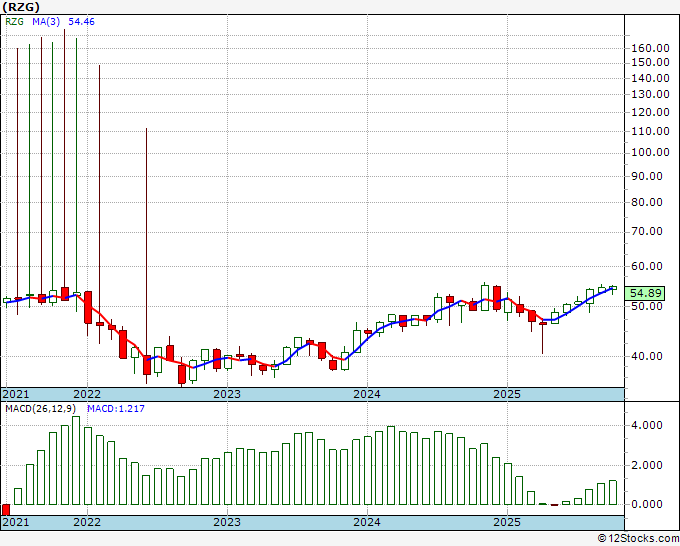The width and height of the screenshot is (680, 546).
Task: Click the 160.00 price axis label
Action: 650,48
